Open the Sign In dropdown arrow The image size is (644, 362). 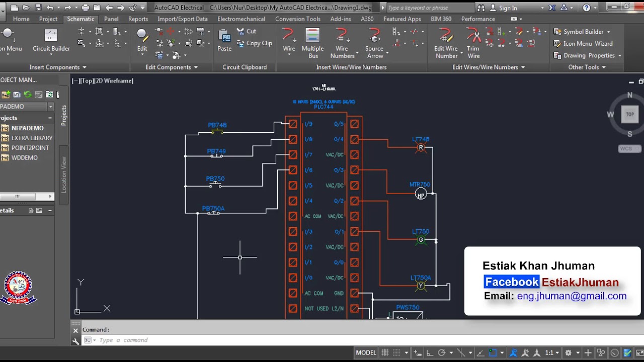pos(542,9)
